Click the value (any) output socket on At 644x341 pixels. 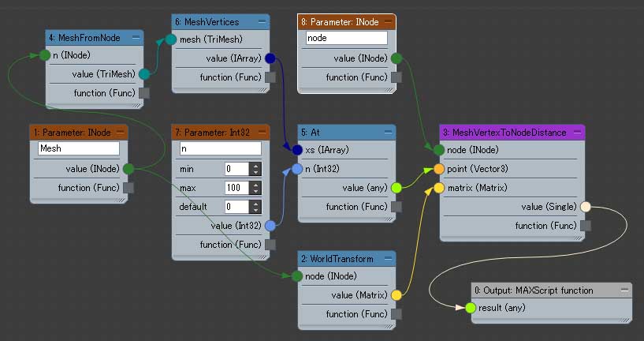pos(396,188)
